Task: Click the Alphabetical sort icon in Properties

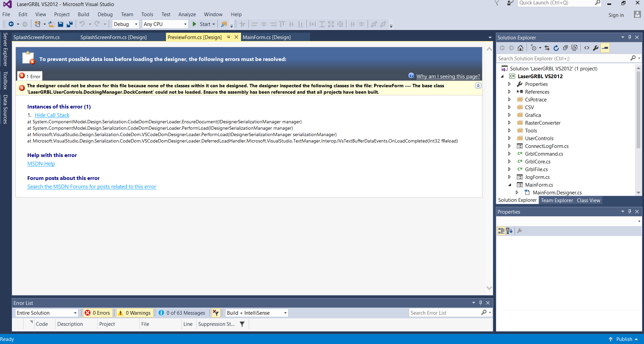Action: point(509,231)
